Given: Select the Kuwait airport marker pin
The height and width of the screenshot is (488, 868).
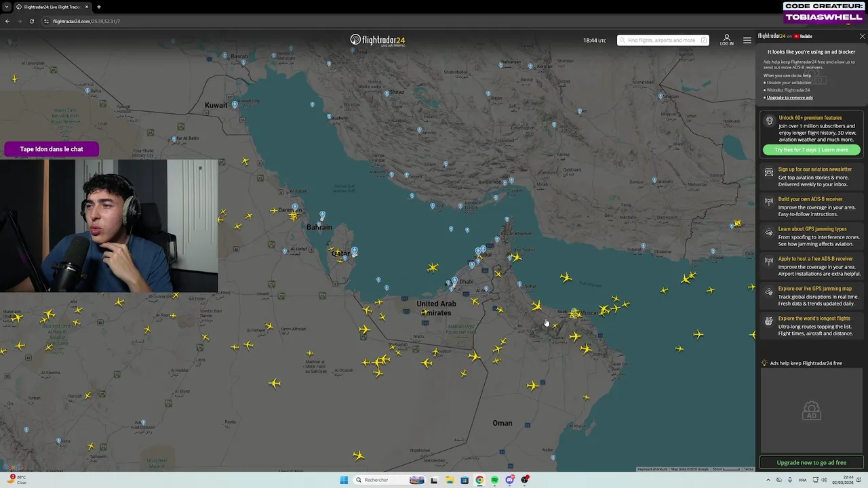Looking at the screenshot, I should 235,104.
